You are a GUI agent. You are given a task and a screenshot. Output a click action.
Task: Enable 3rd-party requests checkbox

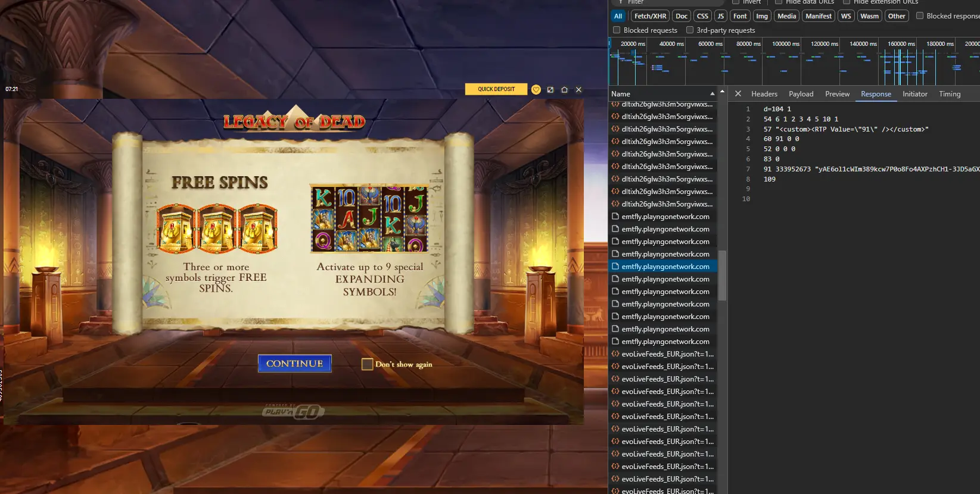(x=690, y=30)
